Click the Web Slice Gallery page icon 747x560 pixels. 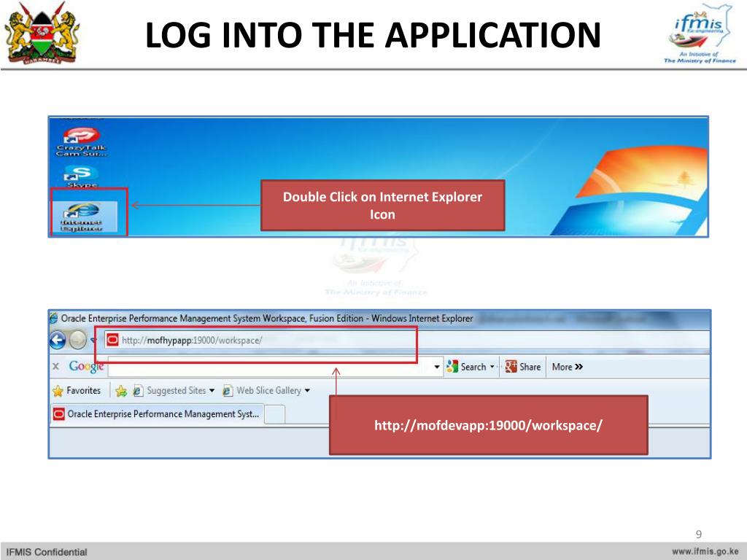pyautogui.click(x=228, y=391)
